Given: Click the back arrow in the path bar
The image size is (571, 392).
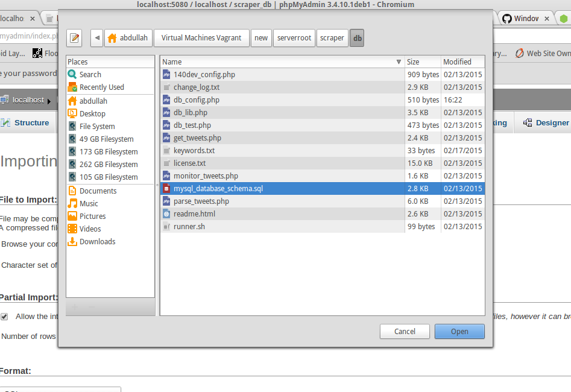Looking at the screenshot, I should (97, 38).
